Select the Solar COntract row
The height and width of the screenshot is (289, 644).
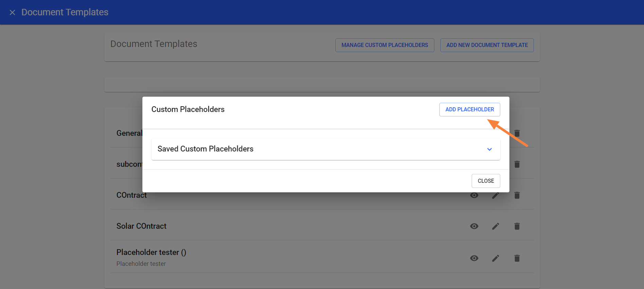[x=141, y=226]
